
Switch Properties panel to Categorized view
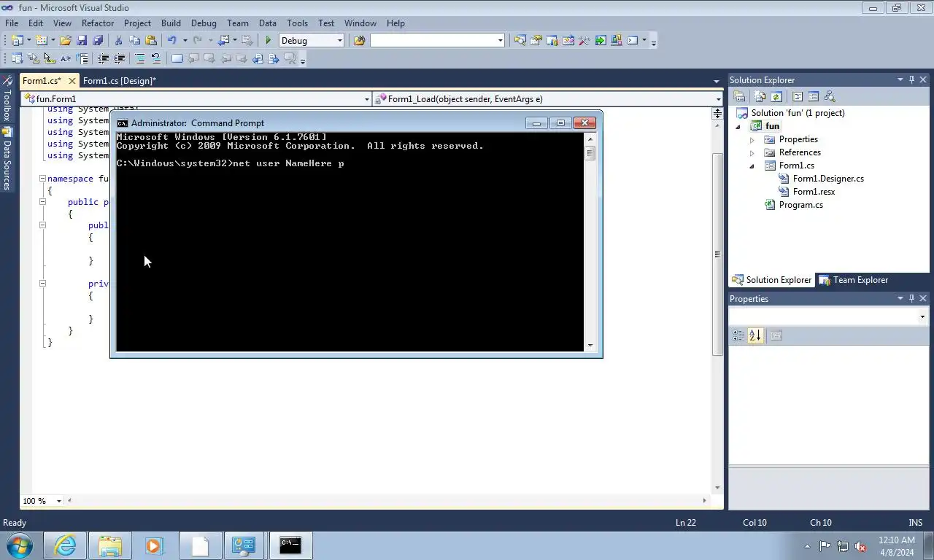(x=738, y=335)
